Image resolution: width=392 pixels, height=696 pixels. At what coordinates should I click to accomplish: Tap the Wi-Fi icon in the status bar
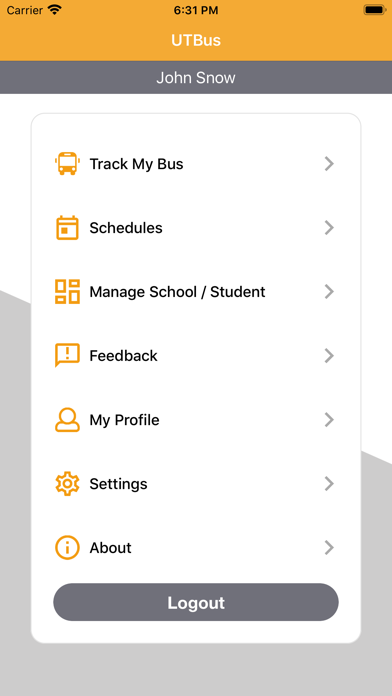point(55,10)
